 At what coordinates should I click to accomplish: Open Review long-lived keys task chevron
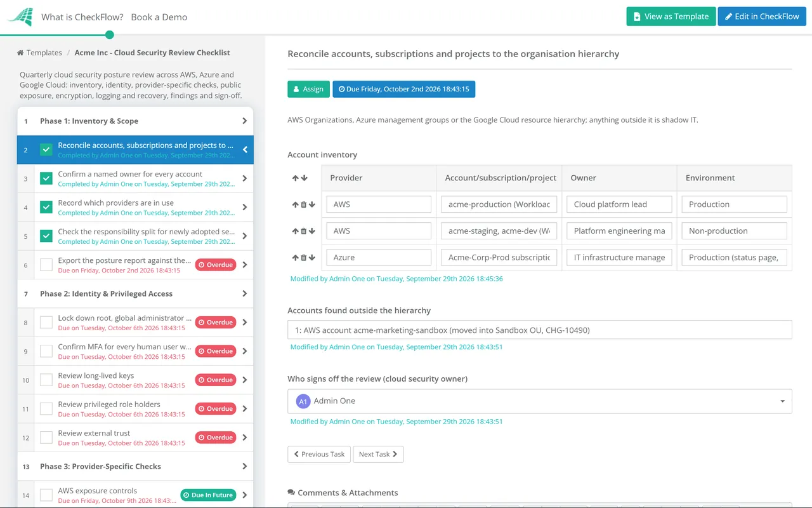pos(245,380)
